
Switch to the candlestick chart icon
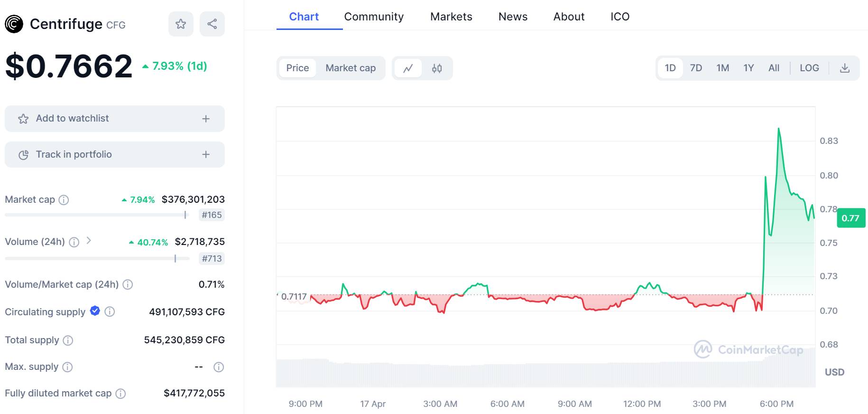click(437, 68)
